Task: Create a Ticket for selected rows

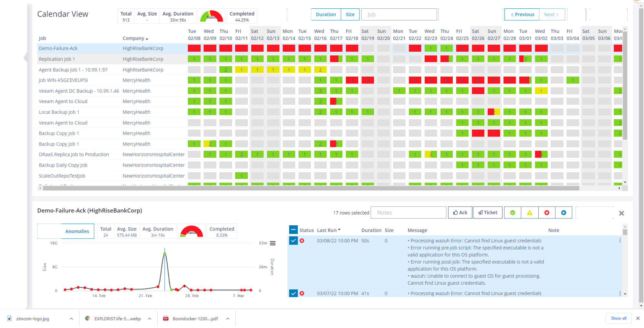Action: click(488, 213)
